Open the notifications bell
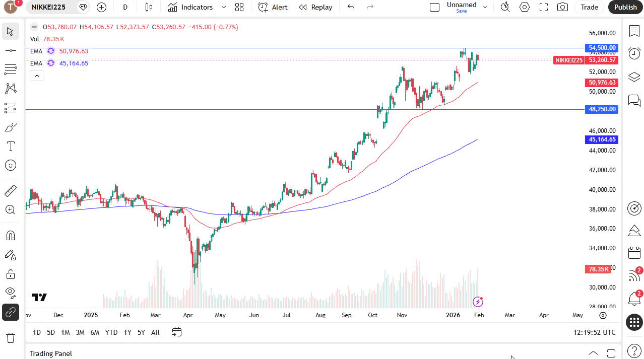The image size is (644, 359). 634,299
